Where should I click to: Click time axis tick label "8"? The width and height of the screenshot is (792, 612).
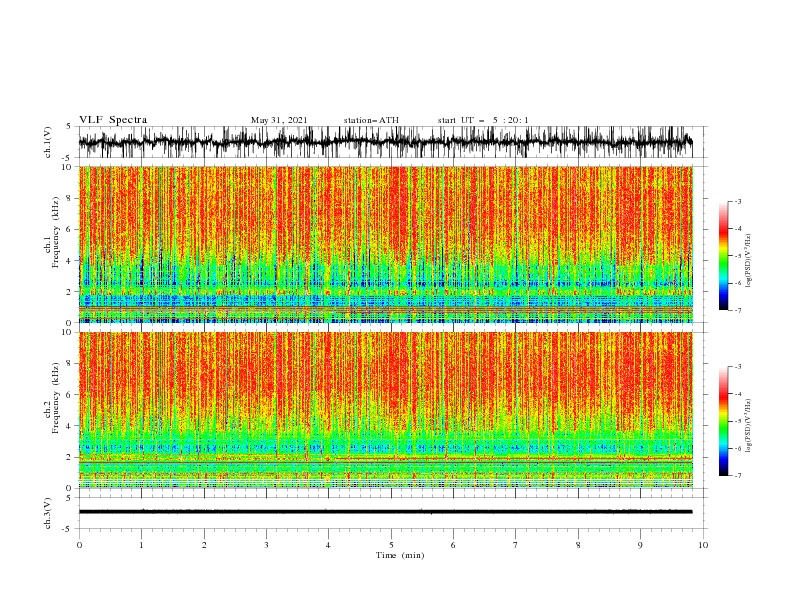578,545
